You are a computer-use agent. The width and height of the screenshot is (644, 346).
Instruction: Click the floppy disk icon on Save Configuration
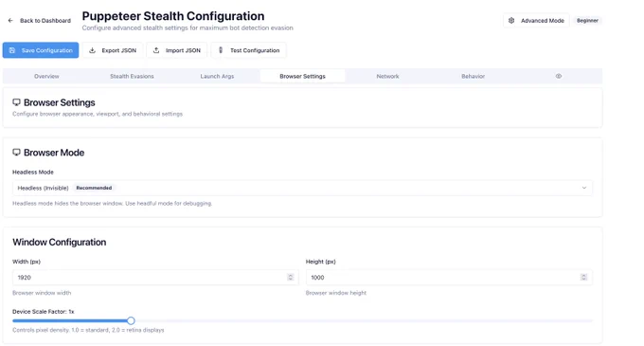click(12, 50)
